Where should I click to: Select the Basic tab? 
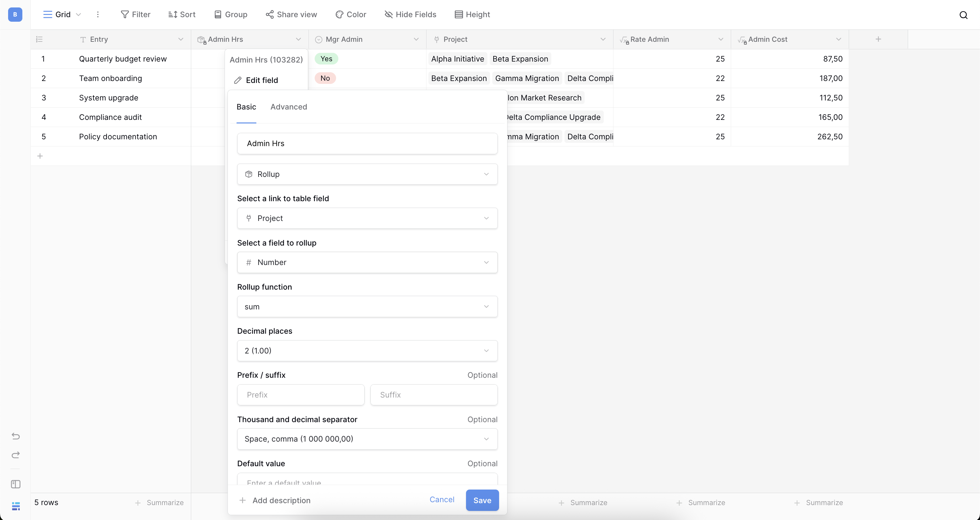[246, 107]
